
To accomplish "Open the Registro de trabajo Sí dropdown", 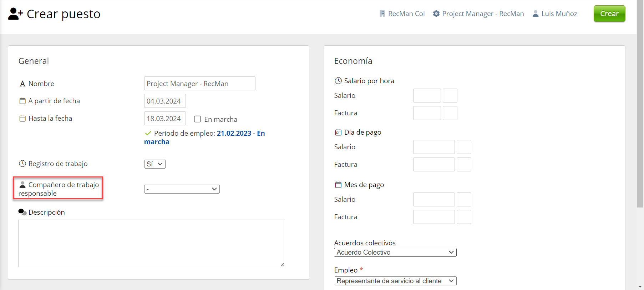I will coord(154,164).
